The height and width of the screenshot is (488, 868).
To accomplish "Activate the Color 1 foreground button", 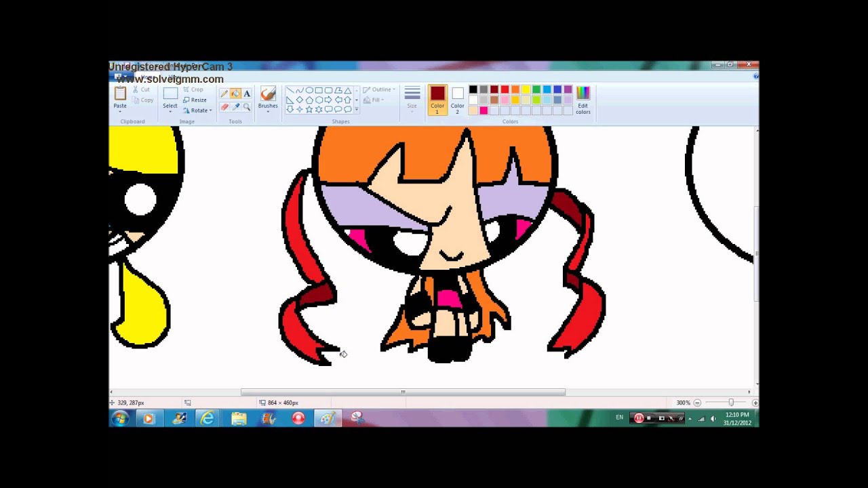I will point(437,100).
